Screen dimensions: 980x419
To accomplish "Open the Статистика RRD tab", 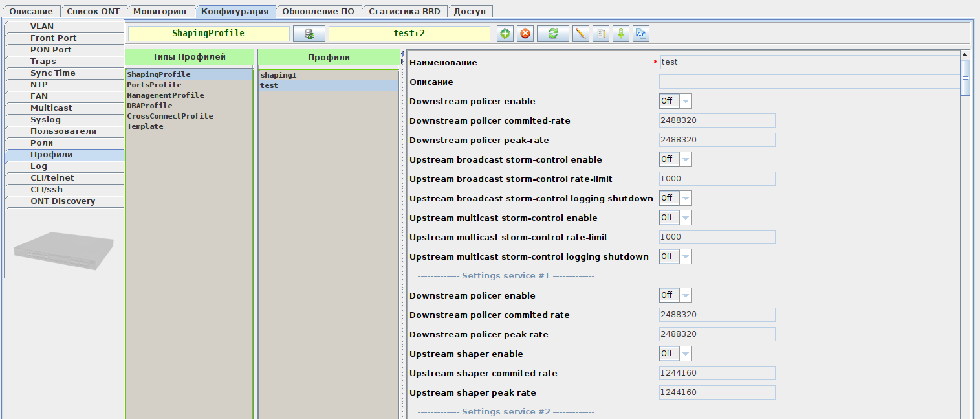I will click(404, 11).
